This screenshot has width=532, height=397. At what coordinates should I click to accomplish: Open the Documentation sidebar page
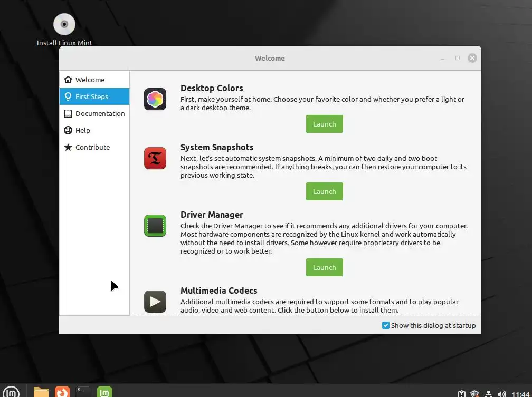tap(94, 113)
